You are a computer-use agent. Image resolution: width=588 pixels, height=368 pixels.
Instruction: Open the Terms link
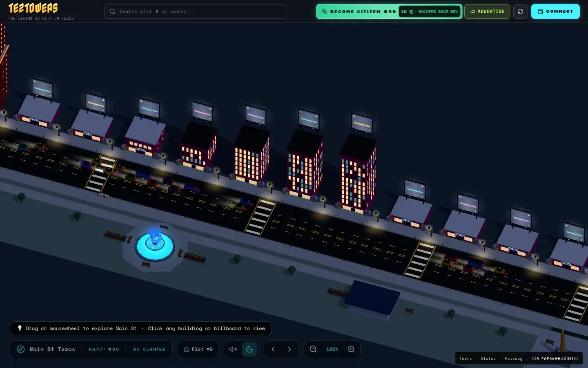coord(465,359)
